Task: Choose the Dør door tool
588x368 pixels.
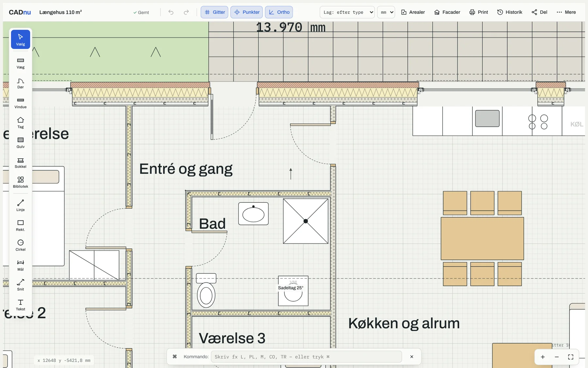Action: (21, 83)
